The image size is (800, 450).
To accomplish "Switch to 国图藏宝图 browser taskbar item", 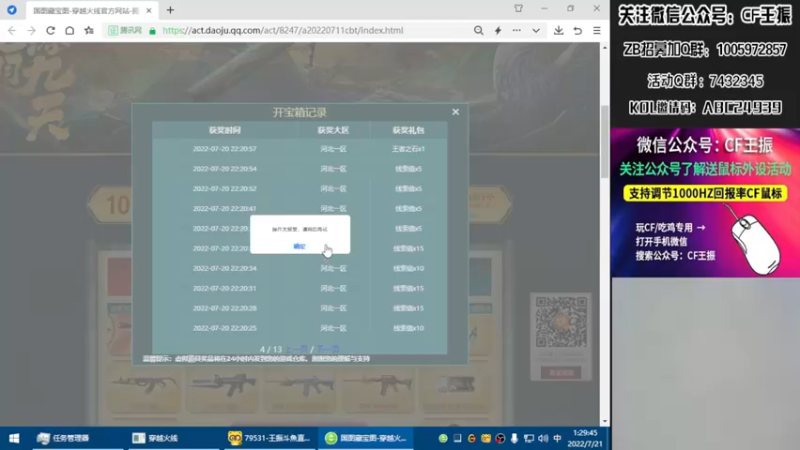I will pyautogui.click(x=366, y=438).
